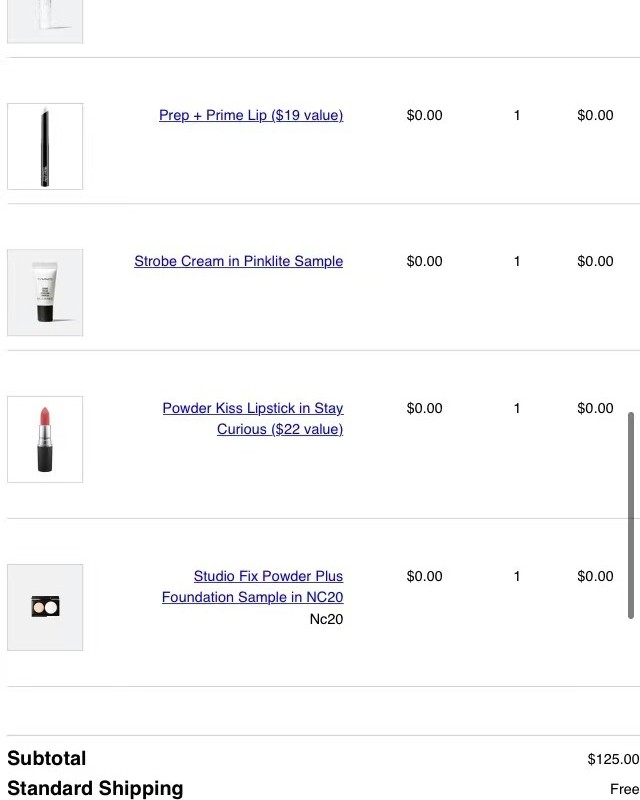Viewport: 640px width, 800px height.
Task: Click the $125.00 subtotal amount
Action: (x=613, y=759)
